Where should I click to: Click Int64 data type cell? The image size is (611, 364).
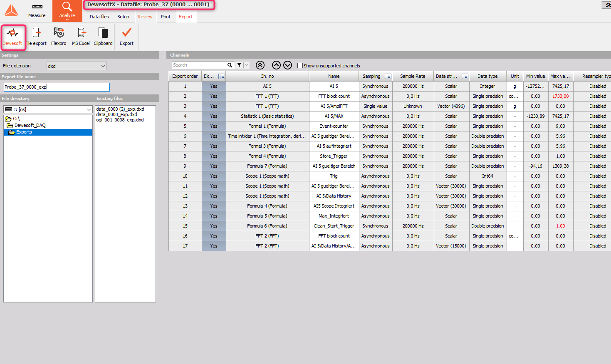coord(487,176)
